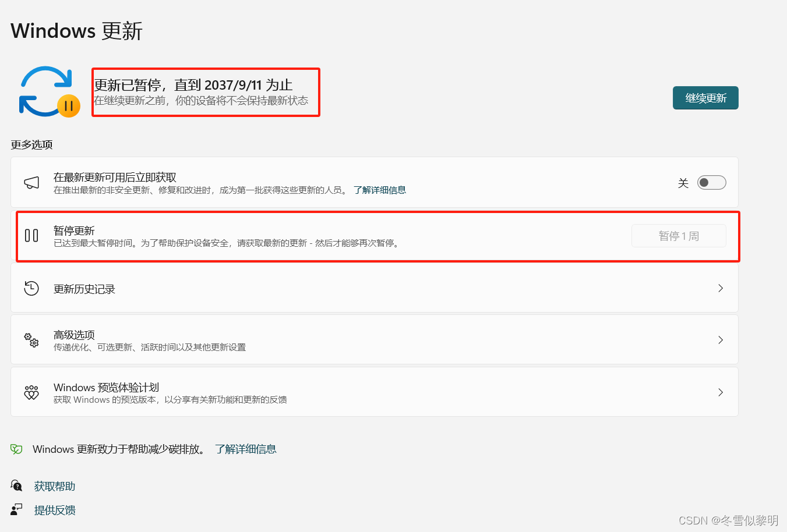Click the 更多选项 section label
787x532 pixels.
[x=31, y=145]
